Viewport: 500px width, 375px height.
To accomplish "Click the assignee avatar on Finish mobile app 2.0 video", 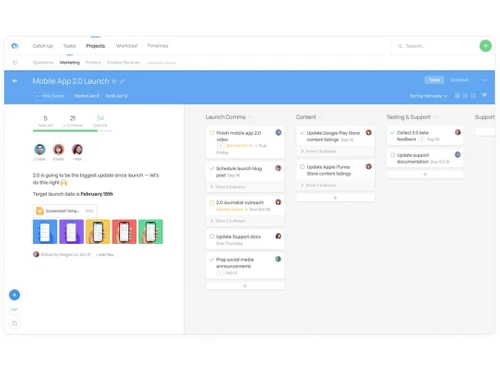I will pos(278,133).
